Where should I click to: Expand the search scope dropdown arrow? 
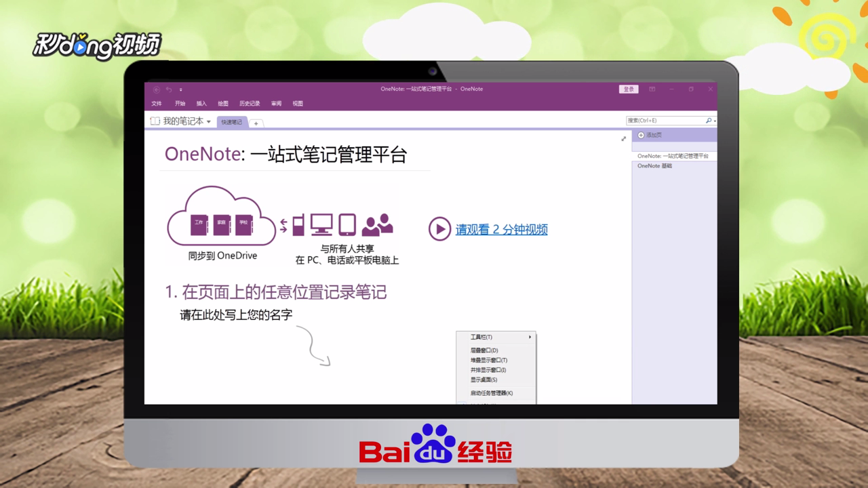click(715, 121)
